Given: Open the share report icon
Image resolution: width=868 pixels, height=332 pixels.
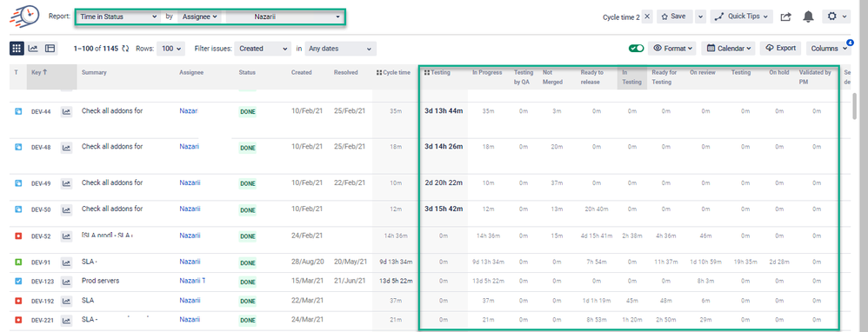Looking at the screenshot, I should 785,17.
